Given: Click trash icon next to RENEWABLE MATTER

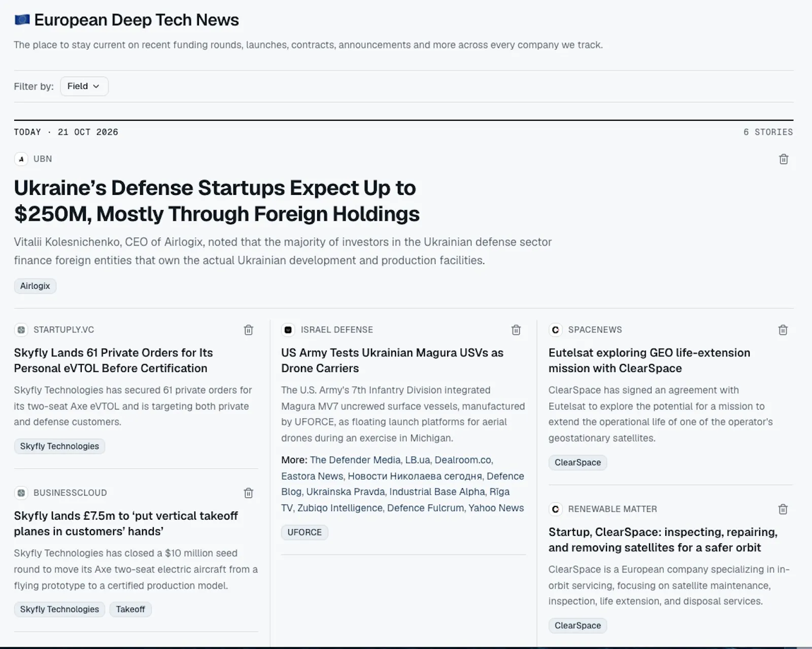Looking at the screenshot, I should pyautogui.click(x=783, y=509).
